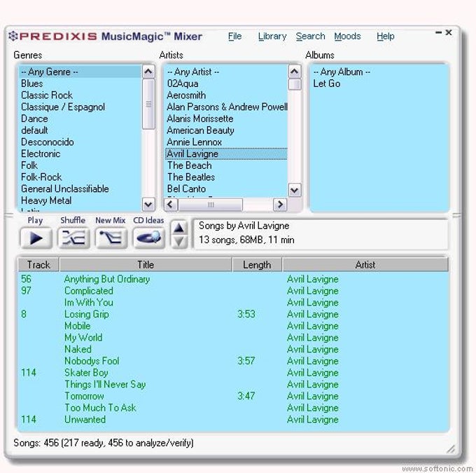Click the 3:47 length of Tomorrow
Image resolution: width=476 pixels, height=473 pixels.
tap(246, 396)
